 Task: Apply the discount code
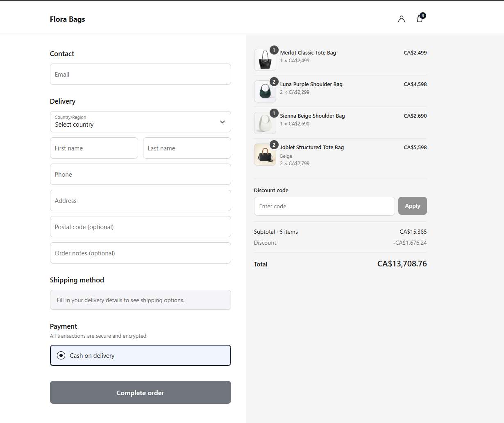(x=413, y=206)
